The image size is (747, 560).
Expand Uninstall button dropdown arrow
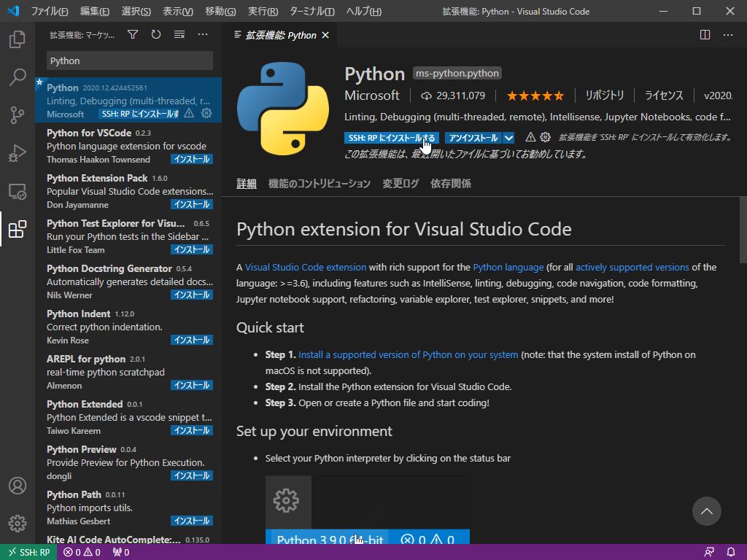[508, 138]
